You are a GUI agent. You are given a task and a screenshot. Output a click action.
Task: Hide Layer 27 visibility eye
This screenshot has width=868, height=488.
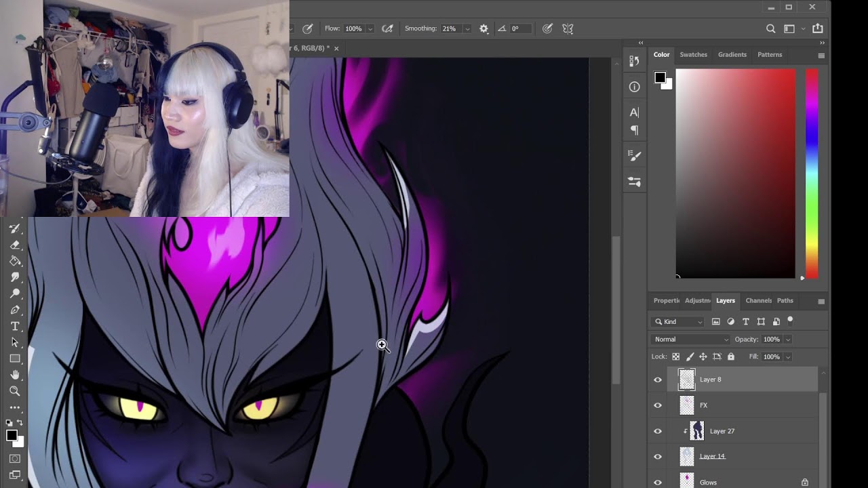657,431
